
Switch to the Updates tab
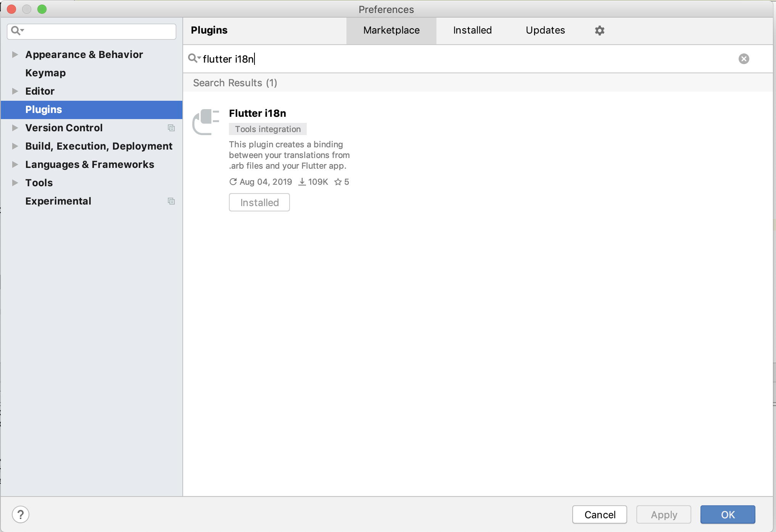pos(545,31)
